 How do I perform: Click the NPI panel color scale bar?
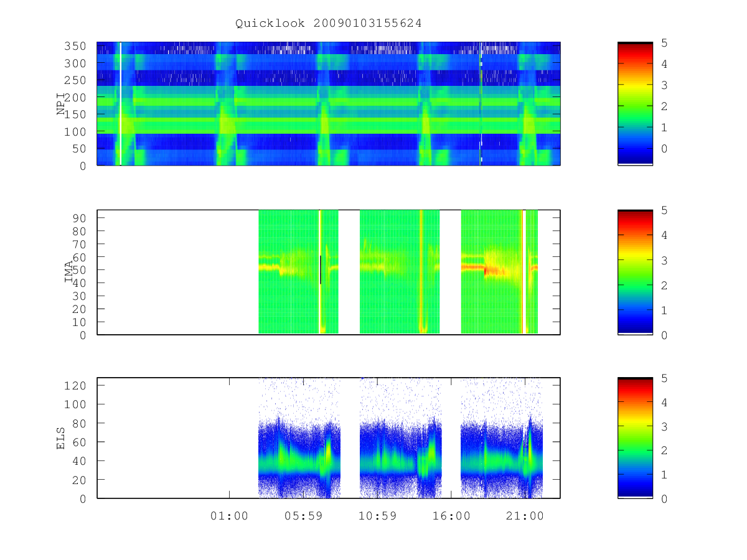pyautogui.click(x=635, y=103)
